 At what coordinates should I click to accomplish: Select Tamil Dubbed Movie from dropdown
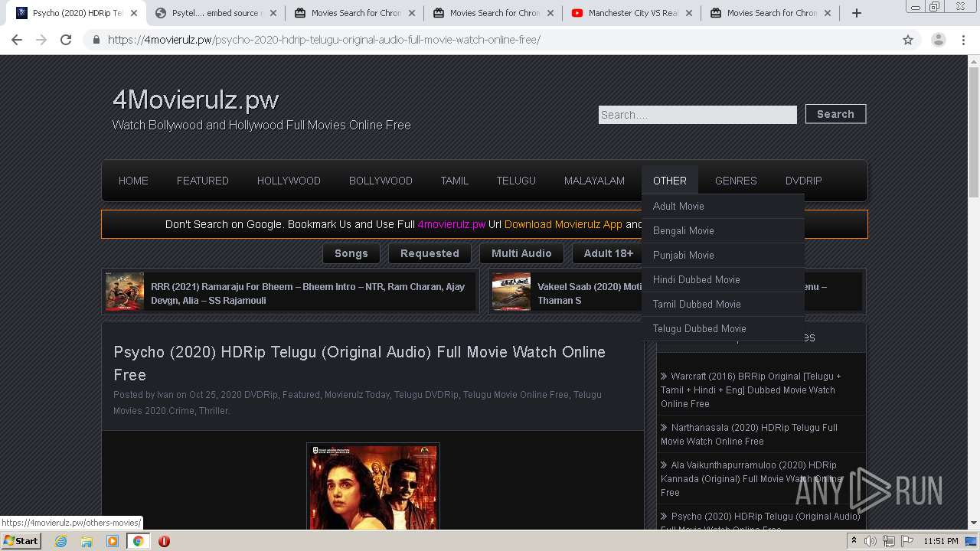pyautogui.click(x=723, y=304)
